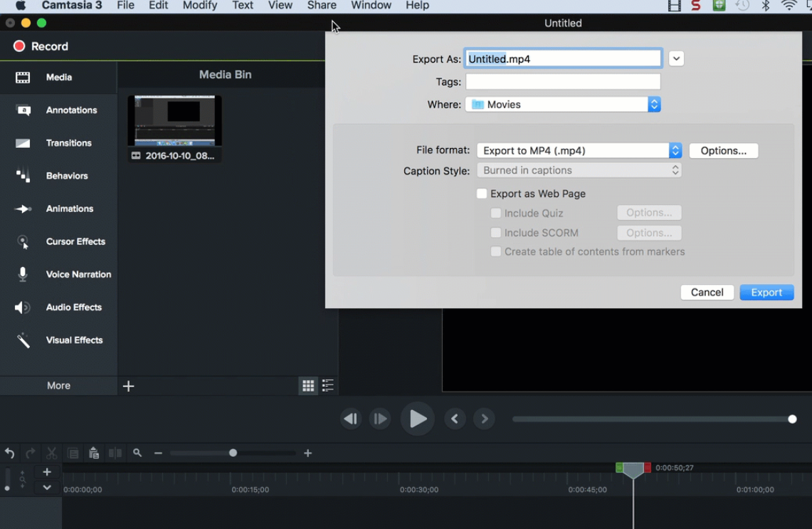This screenshot has width=812, height=529.
Task: Open the Share menu
Action: (322, 6)
